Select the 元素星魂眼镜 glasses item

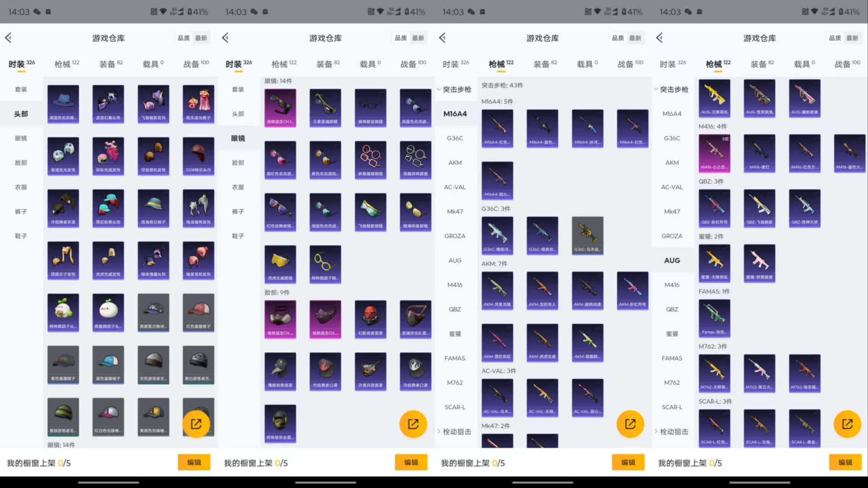[x=325, y=108]
